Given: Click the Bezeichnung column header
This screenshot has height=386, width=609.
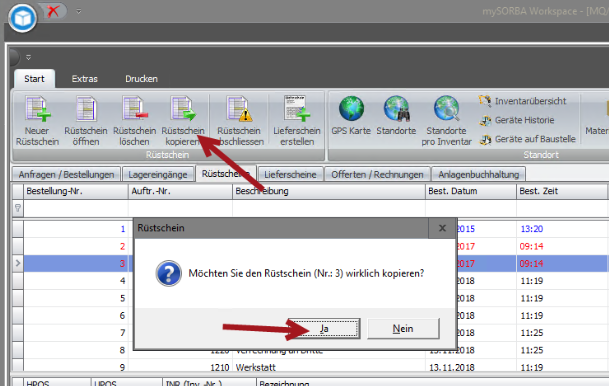Looking at the screenshot, I should (432, 383).
